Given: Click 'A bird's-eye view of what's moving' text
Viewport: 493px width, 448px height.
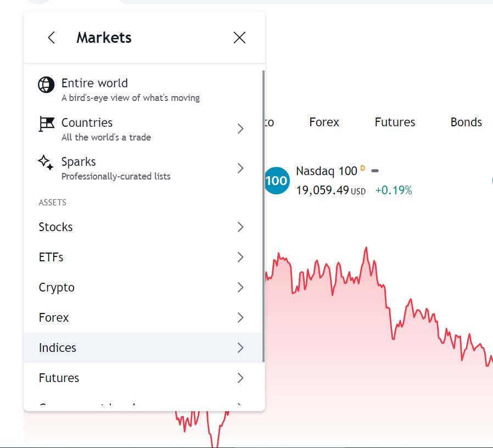Looking at the screenshot, I should 131,98.
